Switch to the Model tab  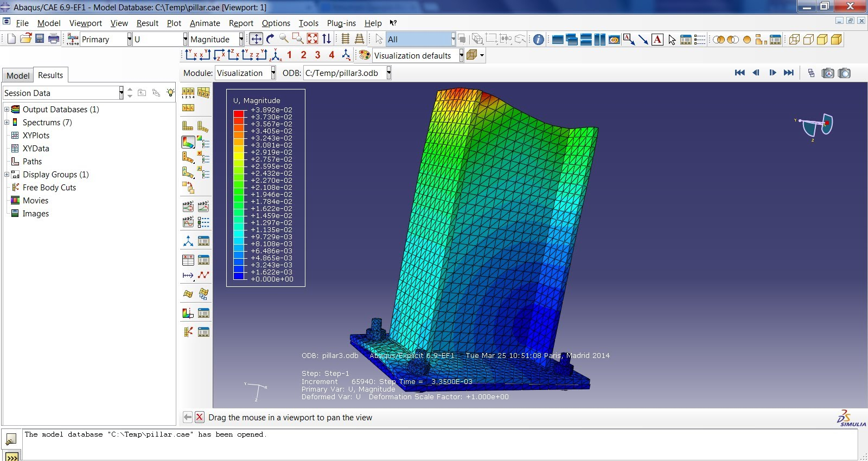click(18, 75)
